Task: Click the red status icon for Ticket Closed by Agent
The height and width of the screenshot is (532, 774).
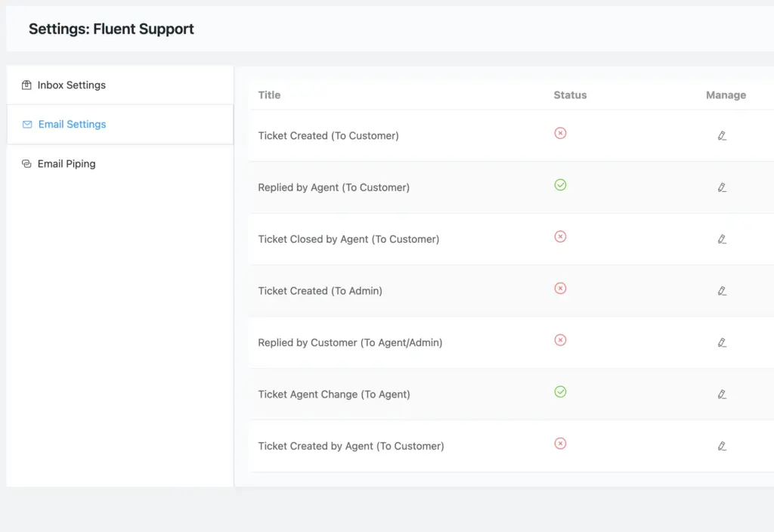Action: (x=560, y=237)
